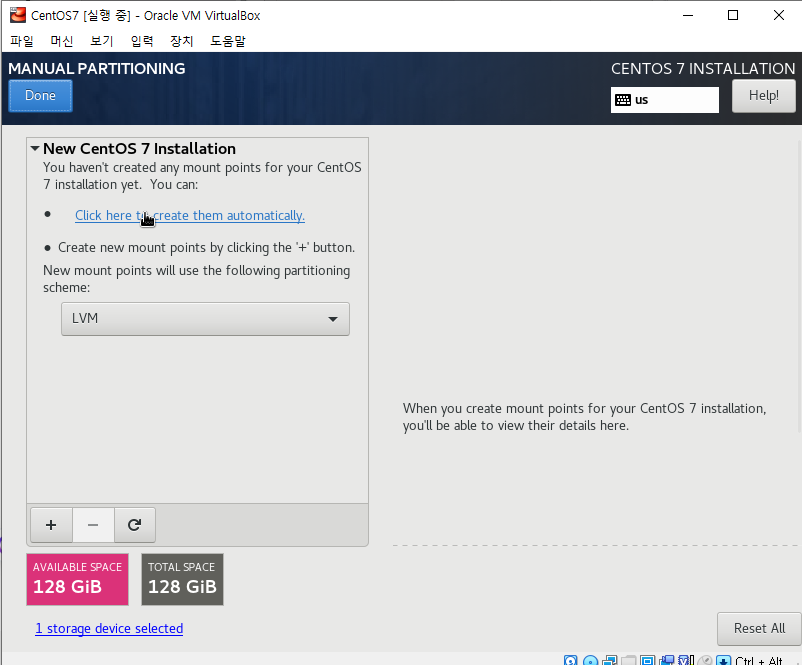Click the Help! button

coord(764,96)
